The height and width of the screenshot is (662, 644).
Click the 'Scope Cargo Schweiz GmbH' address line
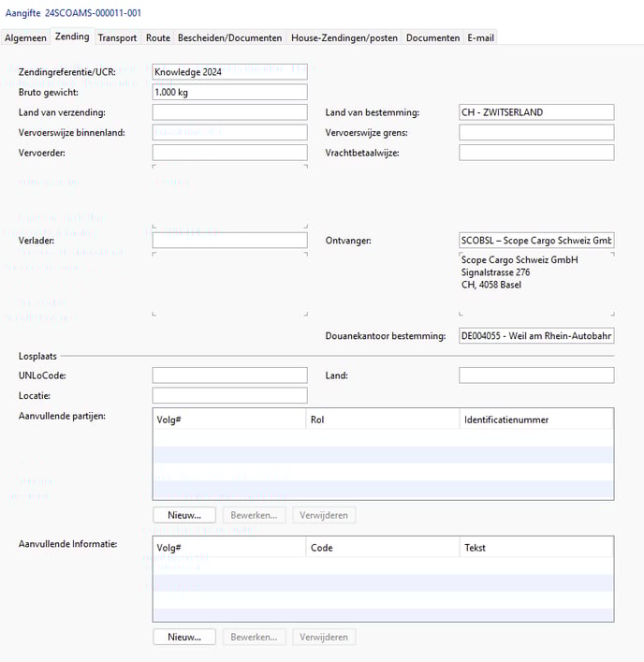pos(520,259)
